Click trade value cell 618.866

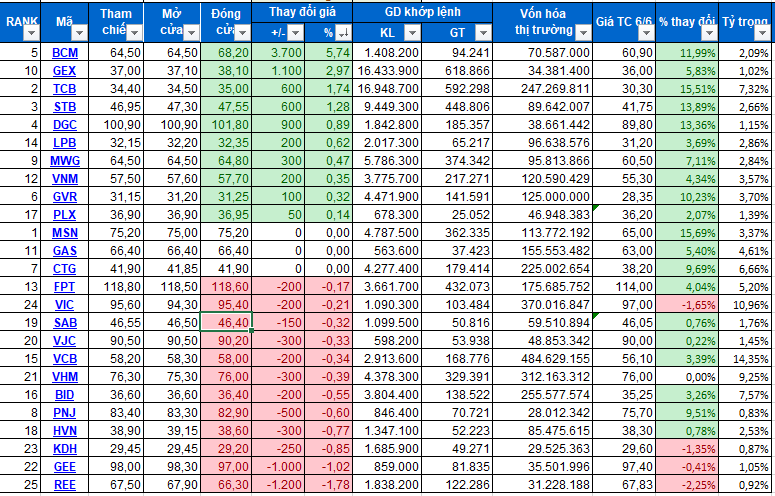[x=457, y=71]
